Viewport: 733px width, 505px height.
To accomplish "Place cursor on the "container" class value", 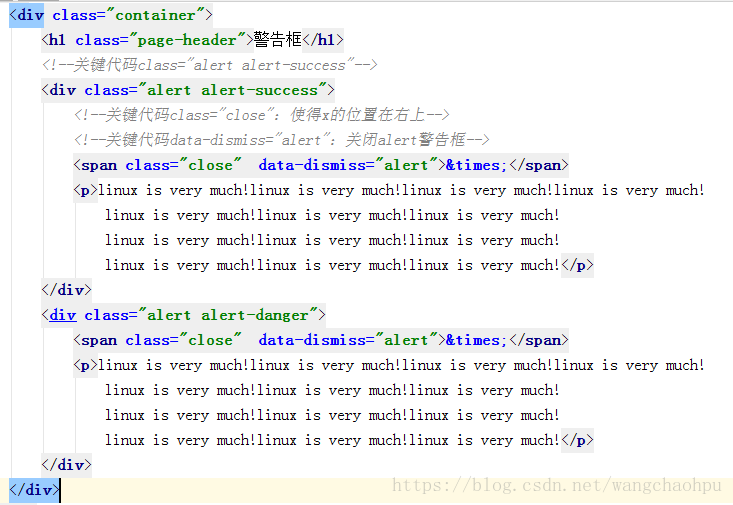I will (156, 15).
